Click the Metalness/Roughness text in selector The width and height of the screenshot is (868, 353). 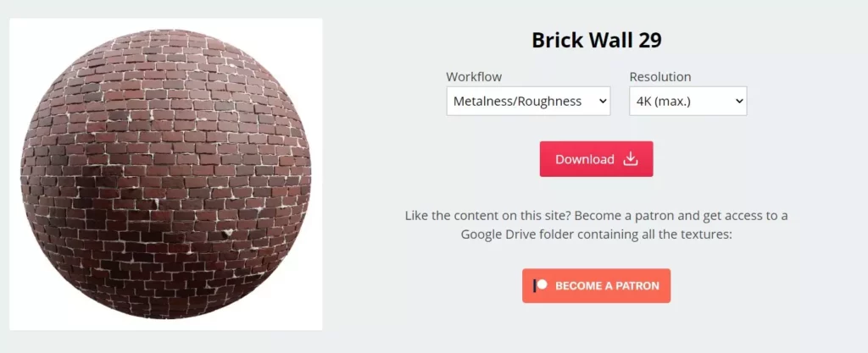click(x=517, y=102)
